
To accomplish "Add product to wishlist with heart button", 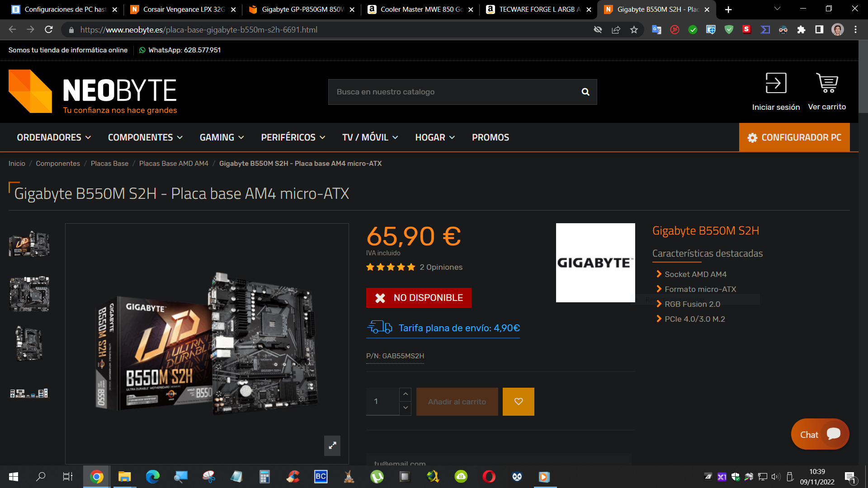I will tap(518, 401).
